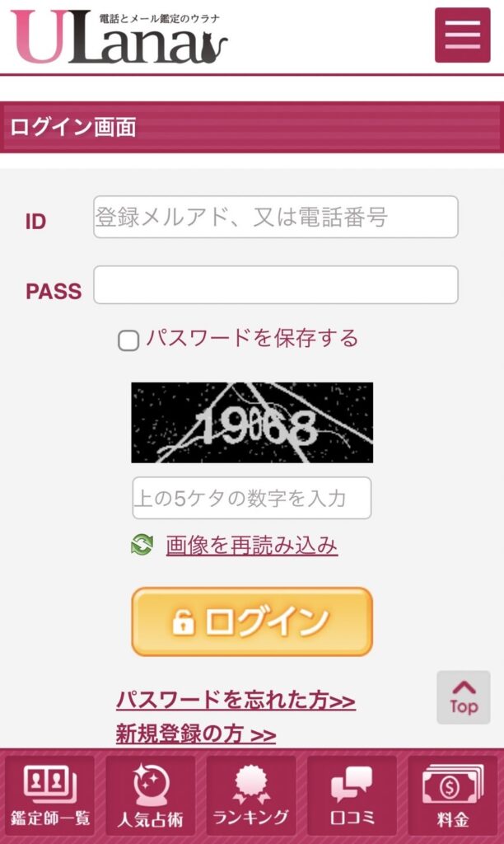Click the login screen header bar
This screenshot has width=504, height=844.
tap(251, 127)
